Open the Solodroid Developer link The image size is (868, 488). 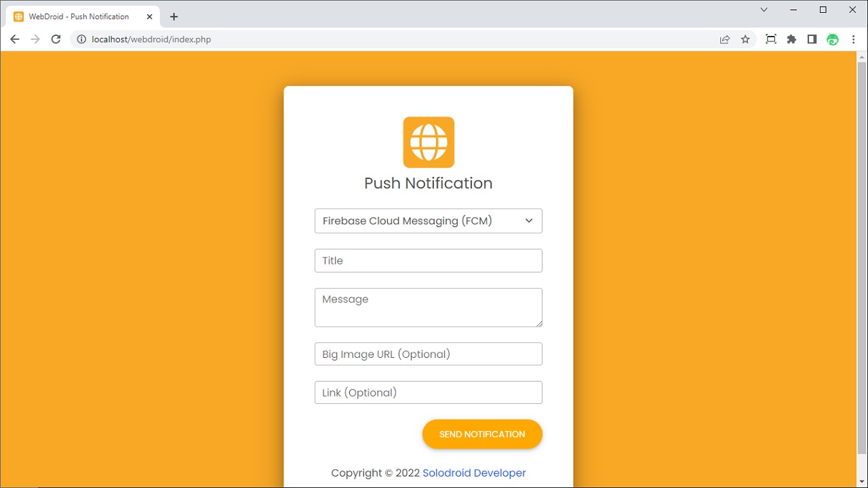pyautogui.click(x=473, y=472)
